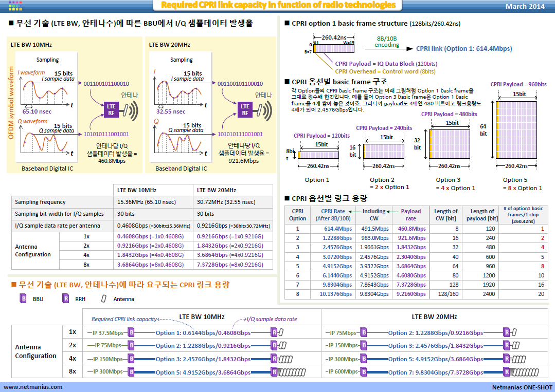Click the 'CPRI Payload = 960bits' label

coord(518,84)
